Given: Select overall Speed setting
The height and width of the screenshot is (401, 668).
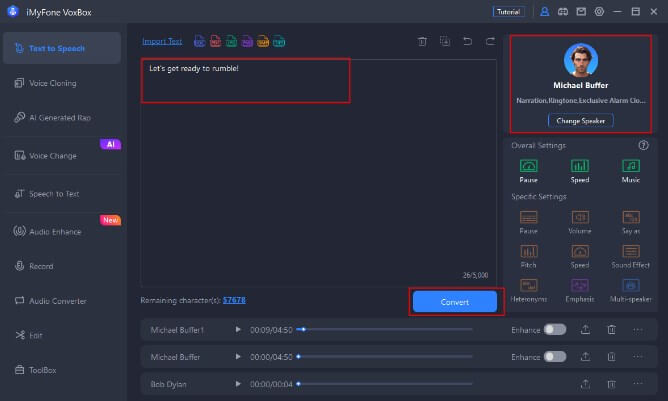Looking at the screenshot, I should 580,170.
